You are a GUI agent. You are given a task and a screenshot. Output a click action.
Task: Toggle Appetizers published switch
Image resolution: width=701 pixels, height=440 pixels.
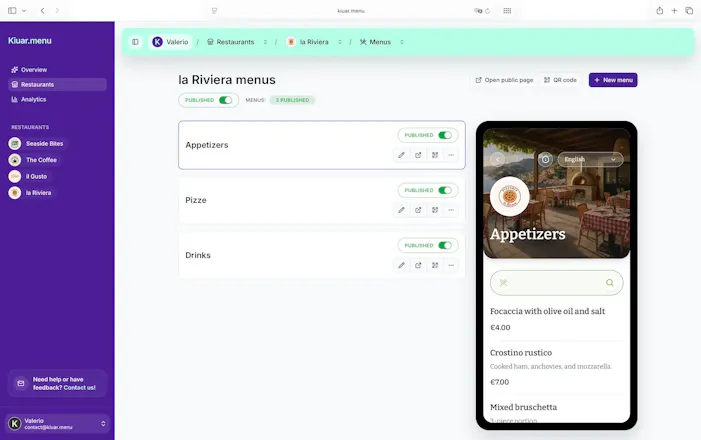point(445,135)
